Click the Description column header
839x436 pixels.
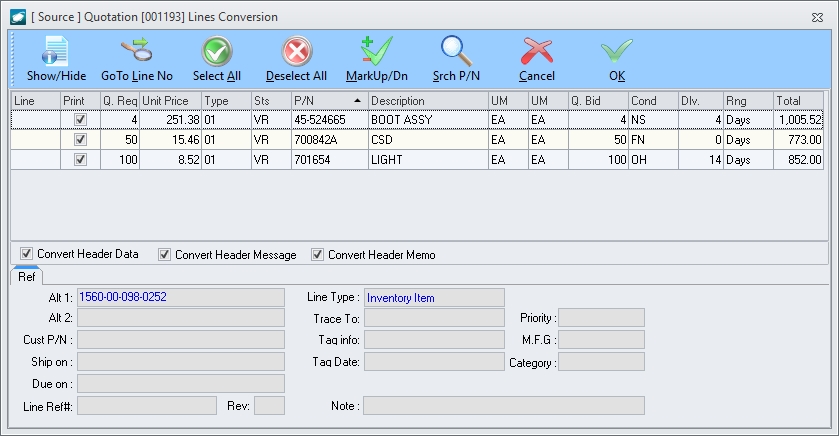pyautogui.click(x=428, y=101)
